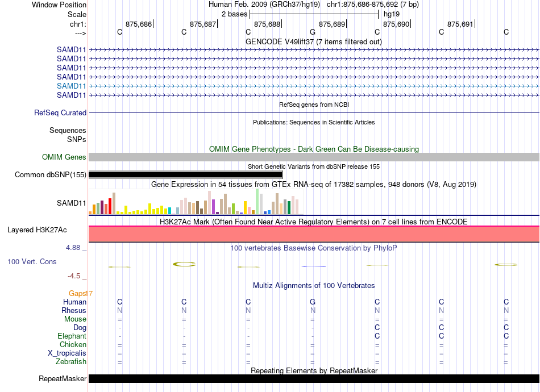Click the orange Gaps label
The height and width of the screenshot is (392, 540).
point(77,294)
